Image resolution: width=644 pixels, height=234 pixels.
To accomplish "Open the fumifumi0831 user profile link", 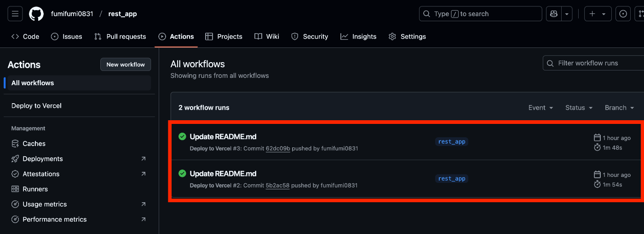I will 72,14.
